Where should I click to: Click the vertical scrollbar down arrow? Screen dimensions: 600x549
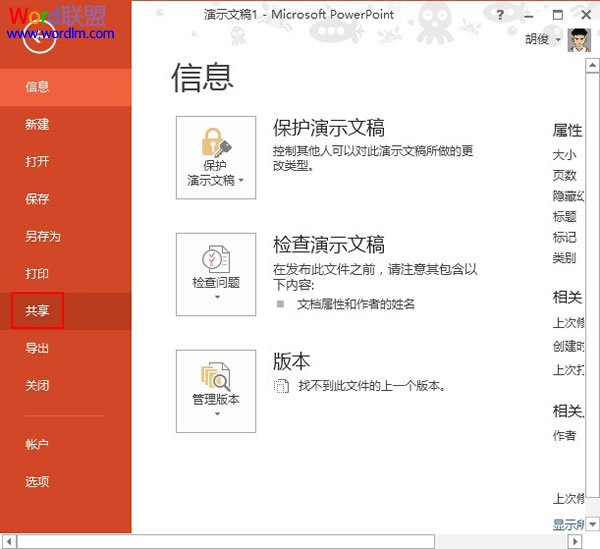click(592, 524)
